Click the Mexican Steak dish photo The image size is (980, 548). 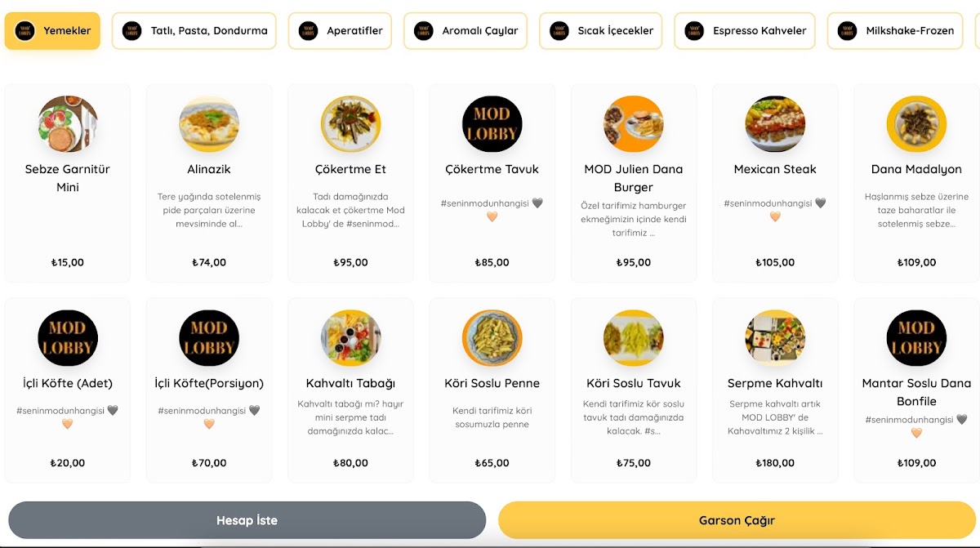775,124
